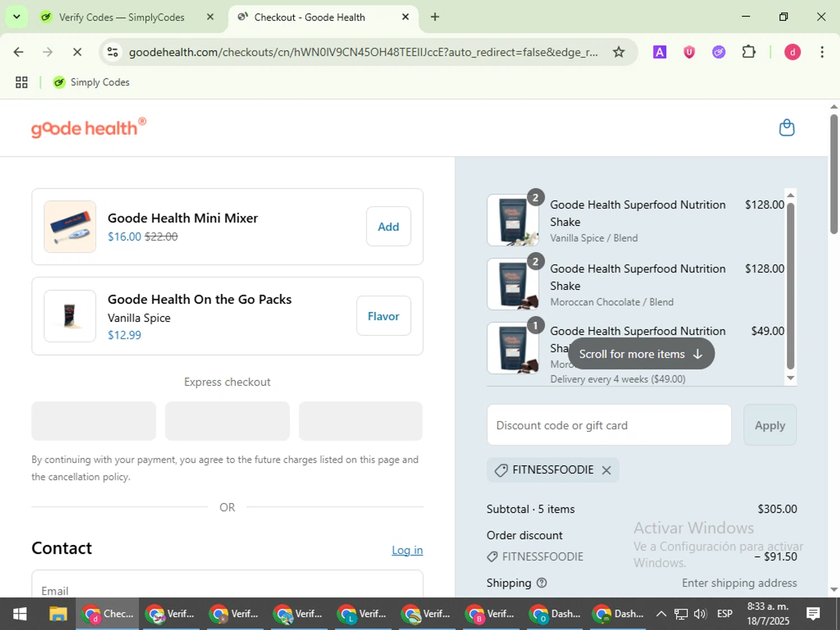Image resolution: width=840 pixels, height=630 pixels.
Task: Click the order items list scrollbar thumb
Action: coord(791,286)
